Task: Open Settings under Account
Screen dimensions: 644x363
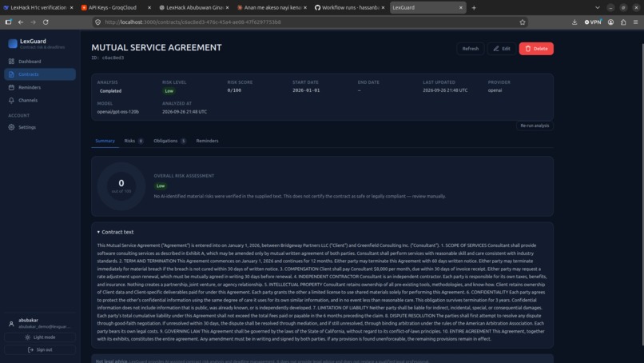Action: 40,127
